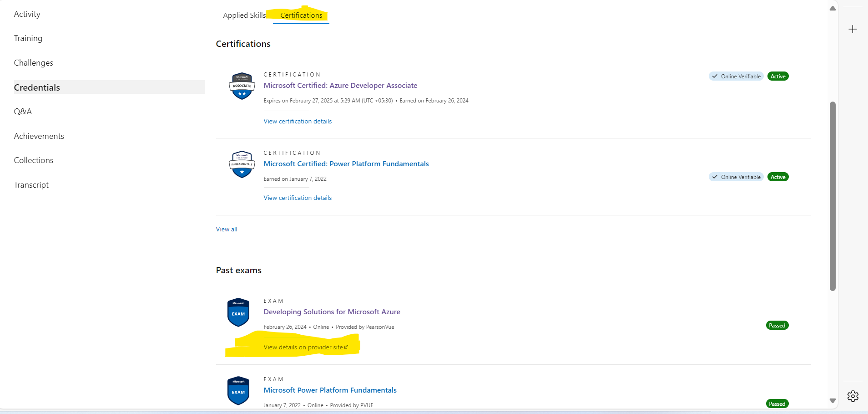View certification details for Azure Developer Associate

pos(298,122)
